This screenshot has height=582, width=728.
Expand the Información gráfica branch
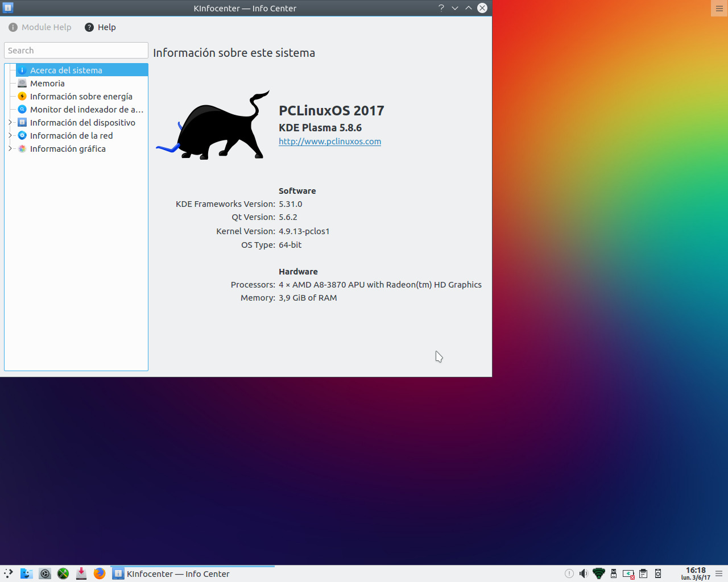coord(10,149)
